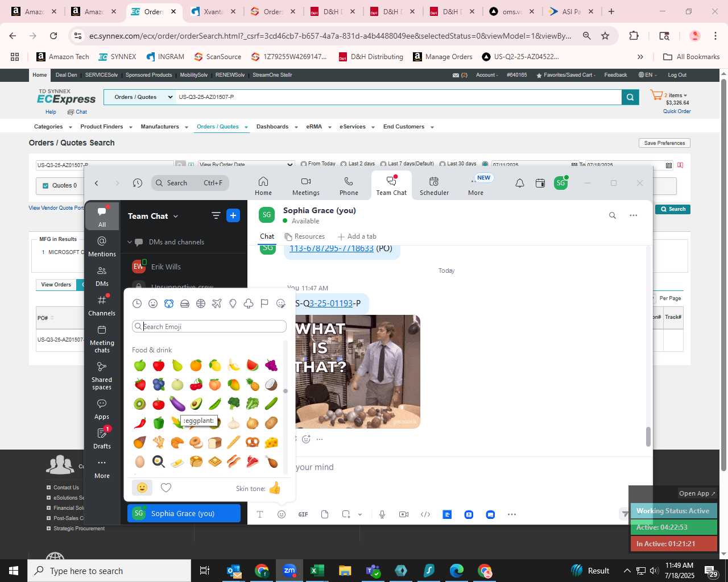Open the View By Order Date dropdown
This screenshot has height=582, width=728.
pyautogui.click(x=246, y=164)
